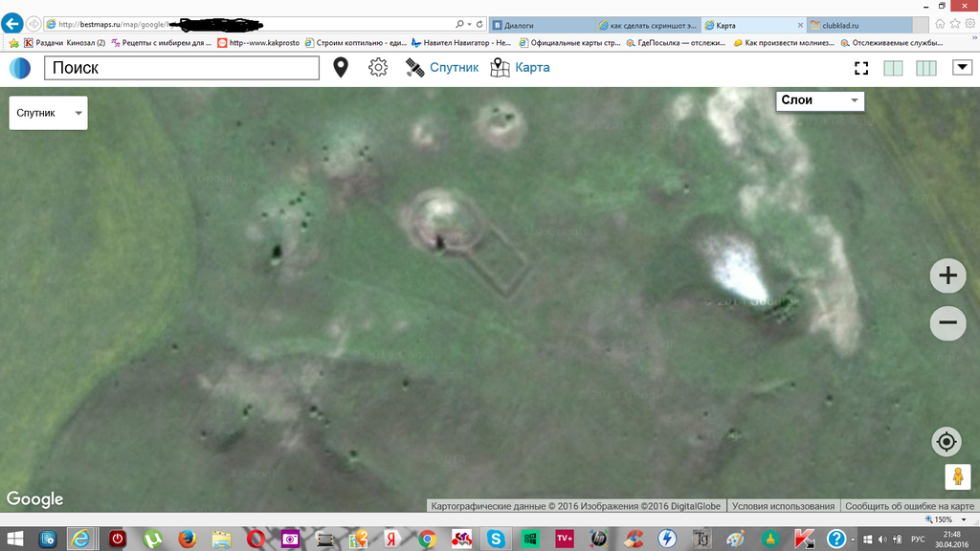Switch to two-pane map layout
This screenshot has height=551, width=980.
click(893, 68)
